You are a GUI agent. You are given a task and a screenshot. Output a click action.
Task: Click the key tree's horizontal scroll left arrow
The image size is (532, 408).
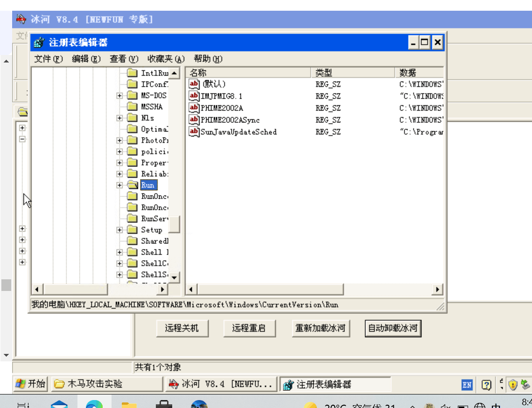click(37, 290)
